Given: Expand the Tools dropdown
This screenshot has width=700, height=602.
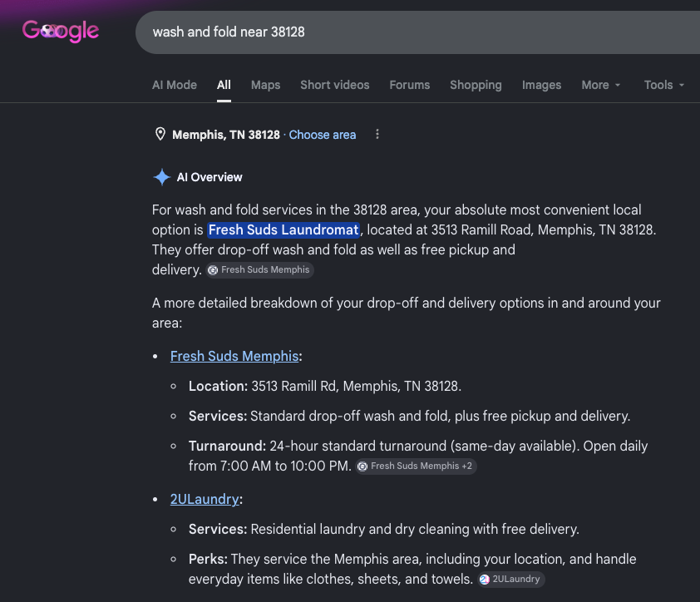Looking at the screenshot, I should 664,85.
